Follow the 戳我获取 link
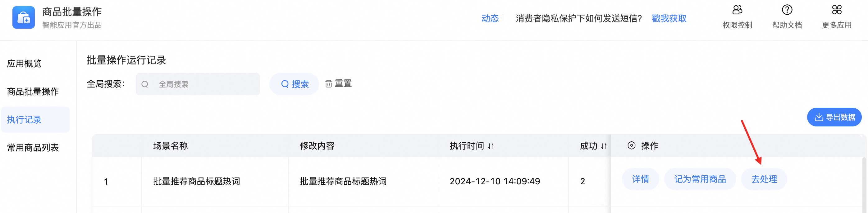 (669, 19)
